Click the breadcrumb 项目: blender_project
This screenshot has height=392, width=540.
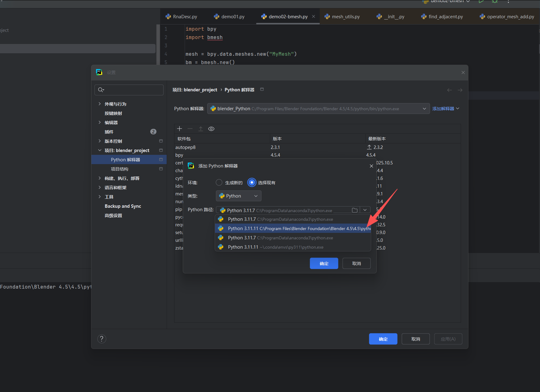195,90
